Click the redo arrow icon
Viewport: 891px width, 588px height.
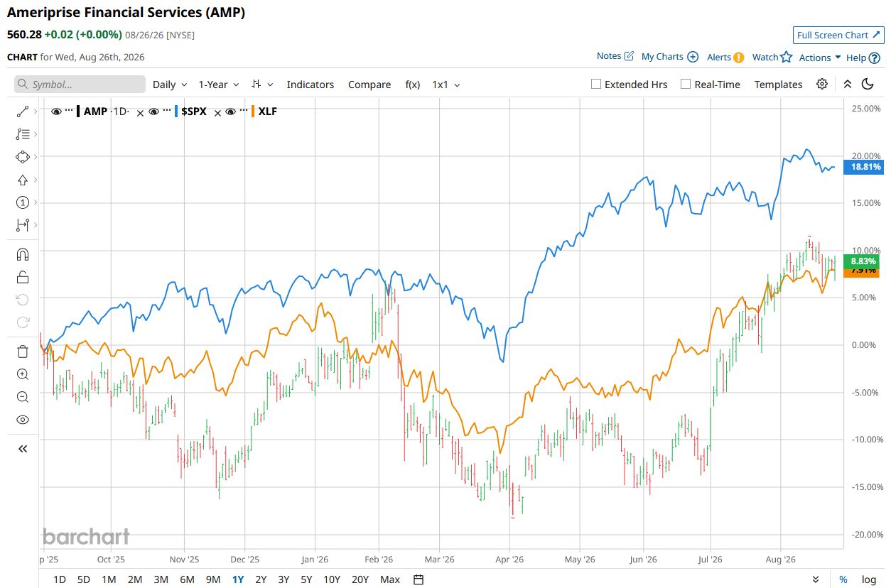point(22,322)
